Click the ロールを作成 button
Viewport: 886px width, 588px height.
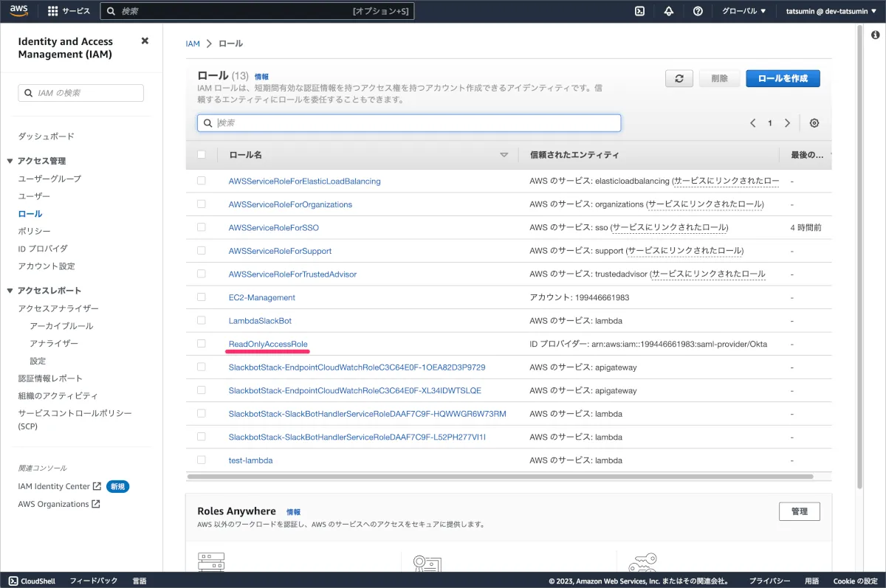tap(783, 79)
